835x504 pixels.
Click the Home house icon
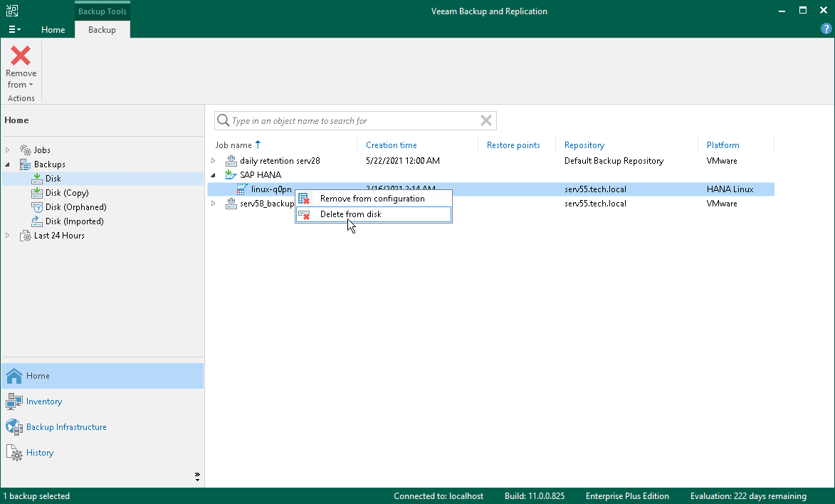[x=14, y=376]
